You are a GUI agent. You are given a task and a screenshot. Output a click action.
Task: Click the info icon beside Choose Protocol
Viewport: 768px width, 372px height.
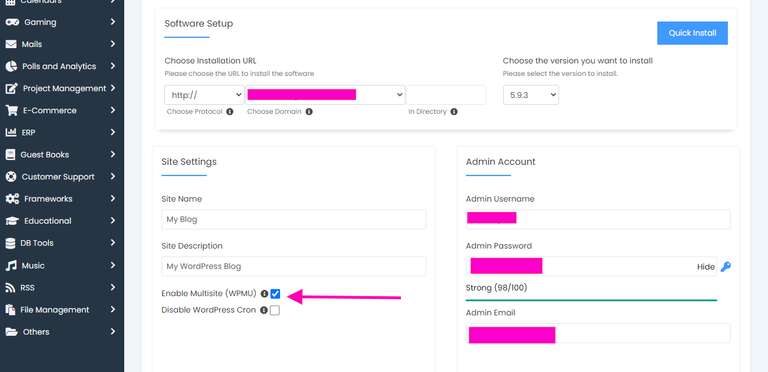tap(230, 112)
